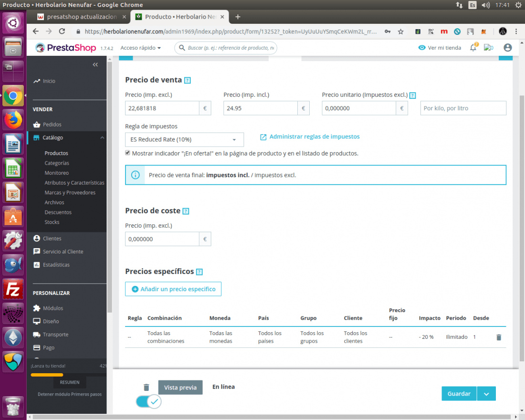The height and width of the screenshot is (420, 525).
Task: Open Stocks in the sidebar
Action: tap(52, 222)
